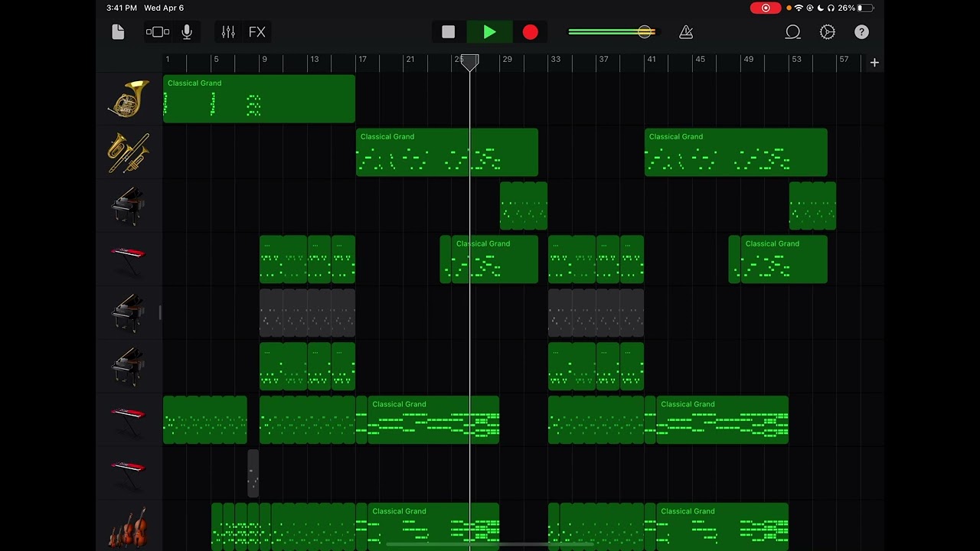
Task: Open the help question mark
Action: [x=862, y=32]
